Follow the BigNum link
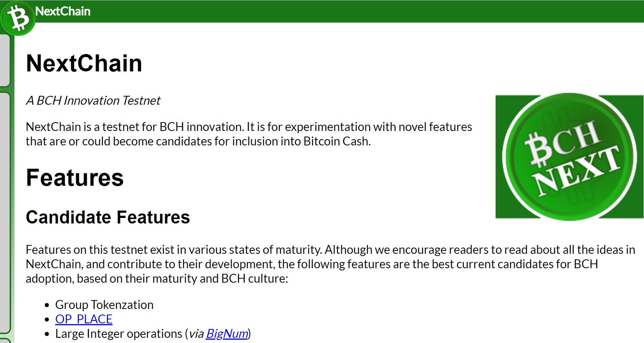Screen dimensions: 644x343 (x=227, y=333)
